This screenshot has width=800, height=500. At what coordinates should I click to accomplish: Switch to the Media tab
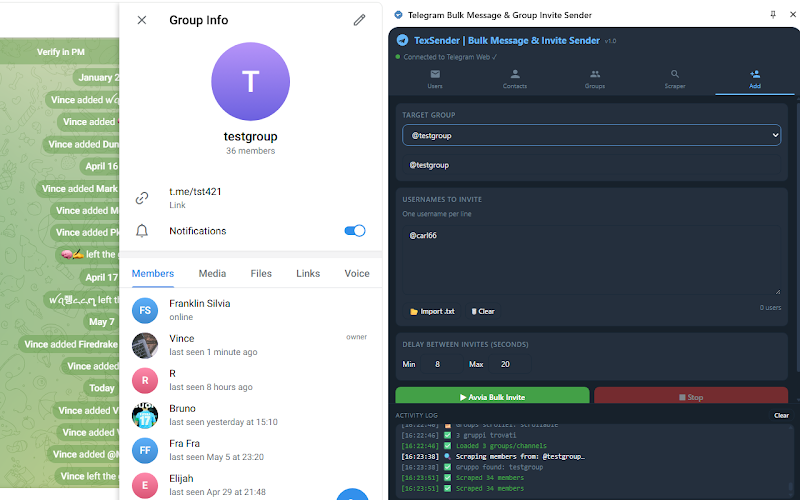pyautogui.click(x=212, y=273)
